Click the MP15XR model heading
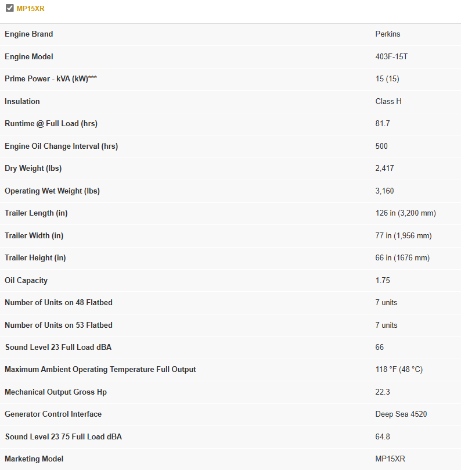The image size is (461, 476). [30, 9]
